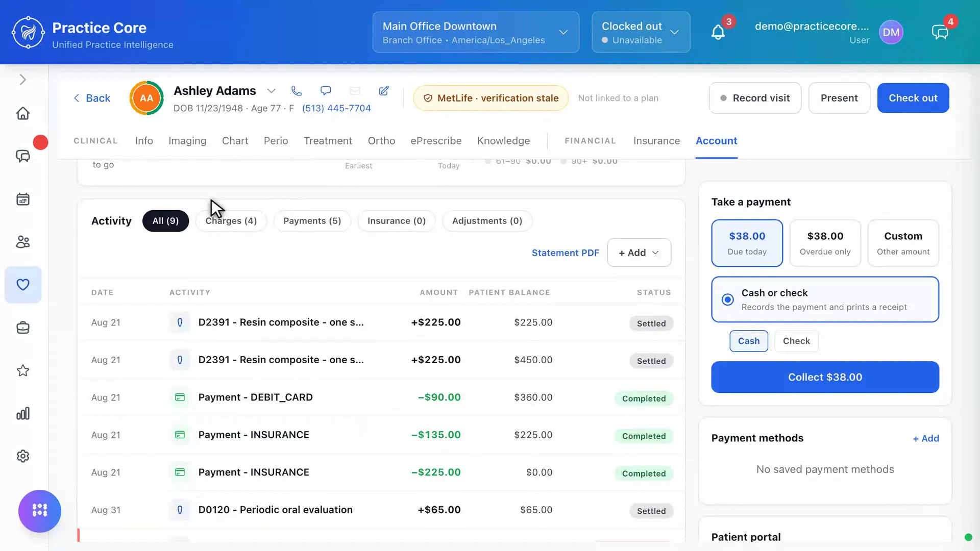Viewport: 980px width, 551px height.
Task: Open the Practice Core logo home
Action: [x=28, y=32]
